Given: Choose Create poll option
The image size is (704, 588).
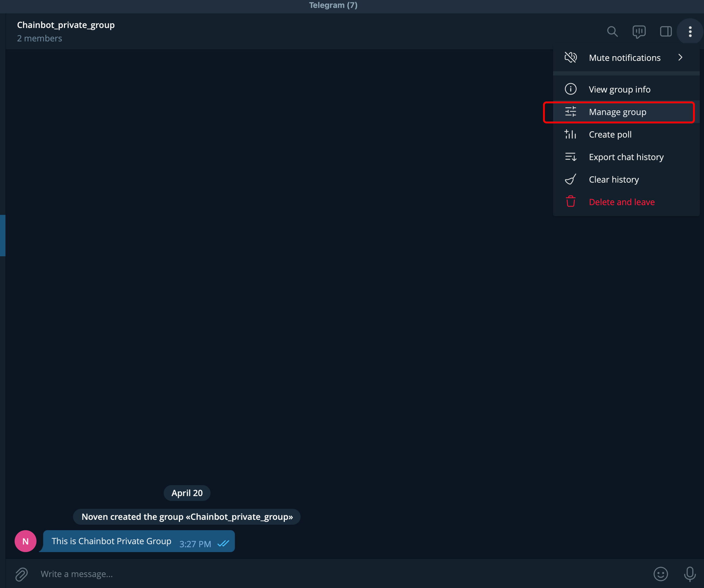Looking at the screenshot, I should 610,135.
